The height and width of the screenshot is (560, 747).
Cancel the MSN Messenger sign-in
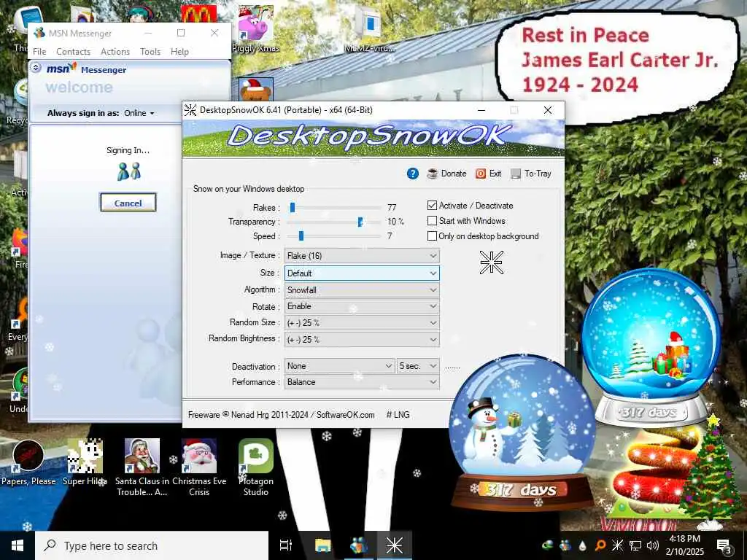pyautogui.click(x=128, y=203)
